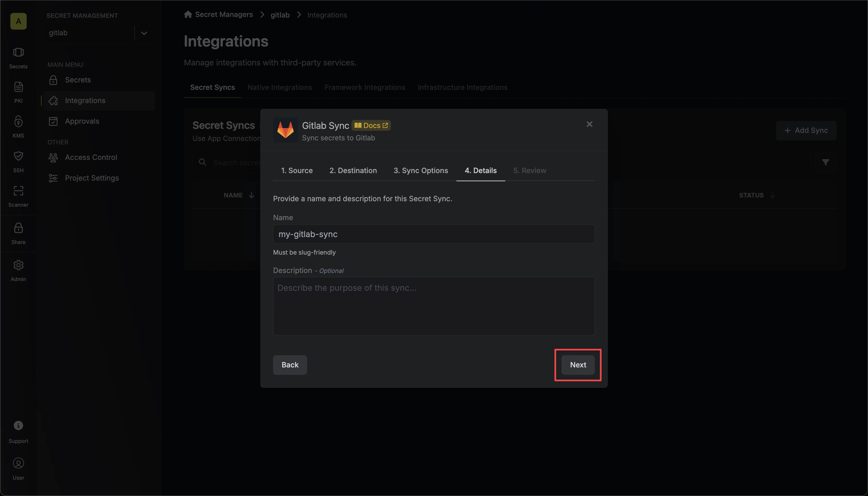Go to step 5. Review
Screen dimensions: 868x496
(x=530, y=171)
